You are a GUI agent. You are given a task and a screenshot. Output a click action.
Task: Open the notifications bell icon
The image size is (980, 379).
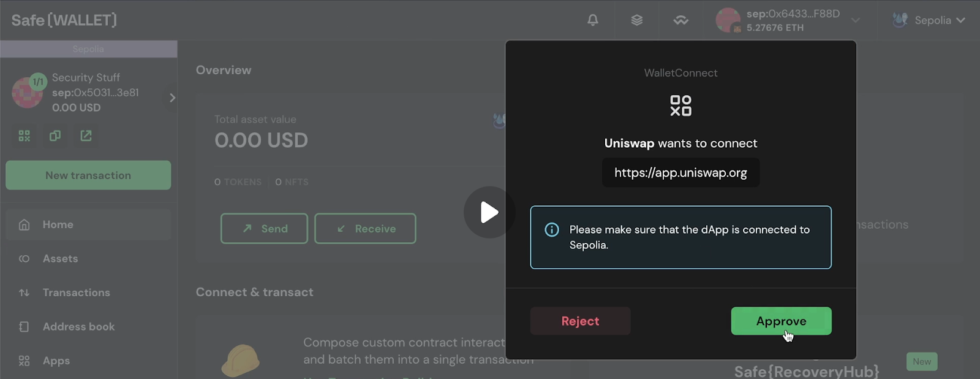pyautogui.click(x=592, y=20)
